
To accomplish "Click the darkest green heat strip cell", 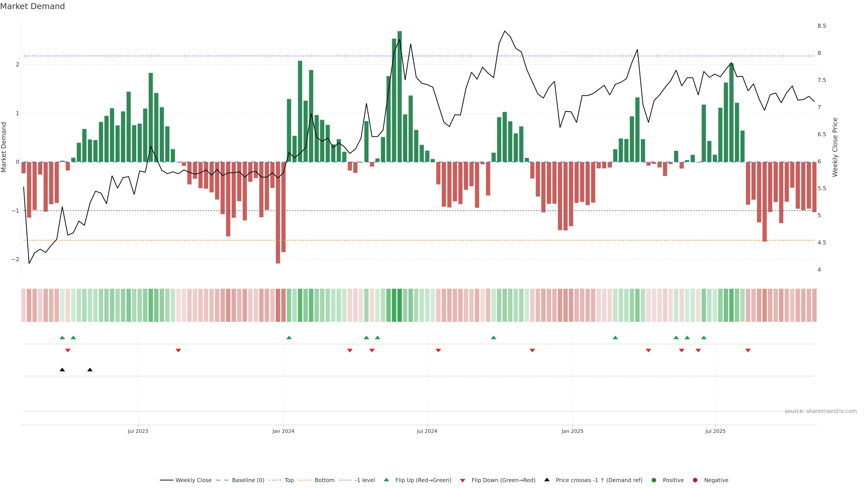I will [400, 305].
